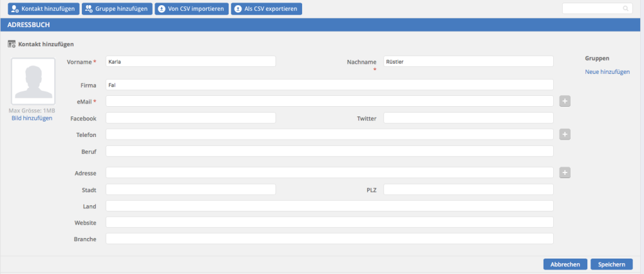The image size is (644, 274).
Task: Click the Website input field
Action: (330, 222)
